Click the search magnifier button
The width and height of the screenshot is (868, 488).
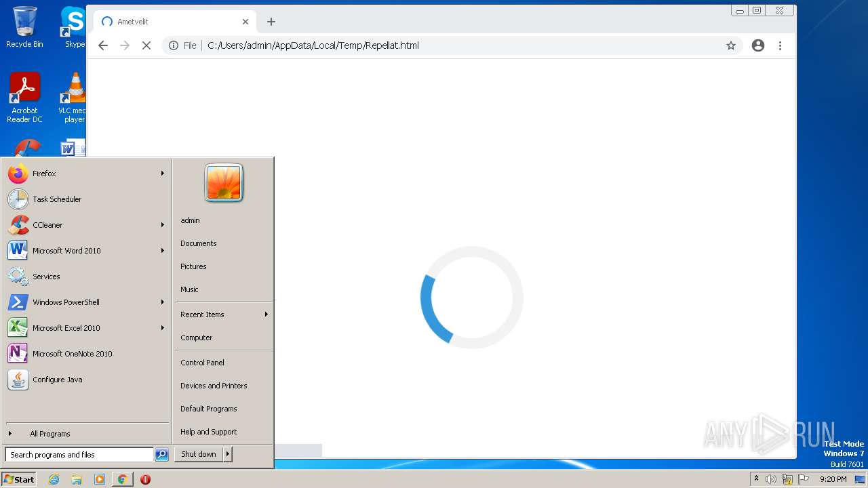(x=161, y=455)
